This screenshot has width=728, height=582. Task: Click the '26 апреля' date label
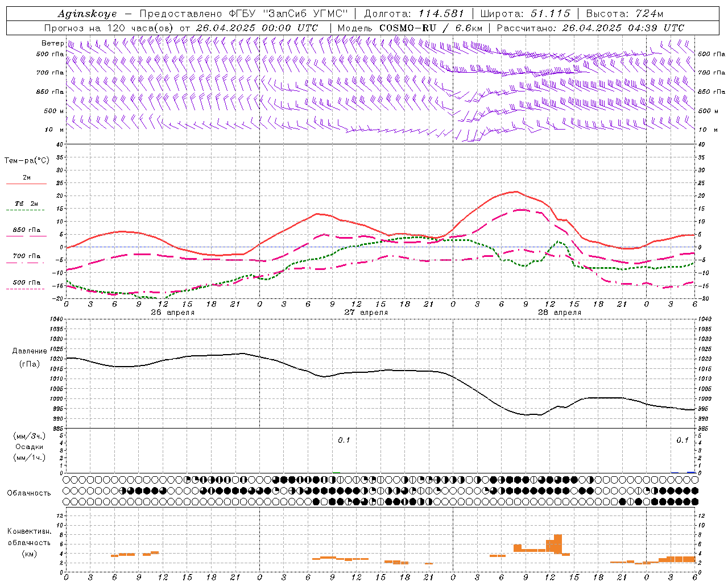173,313
